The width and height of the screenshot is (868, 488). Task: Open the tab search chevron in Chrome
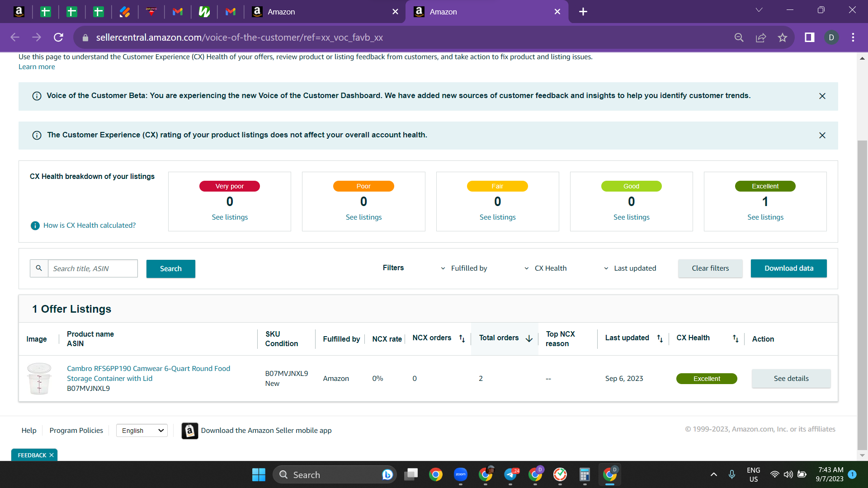(x=759, y=10)
